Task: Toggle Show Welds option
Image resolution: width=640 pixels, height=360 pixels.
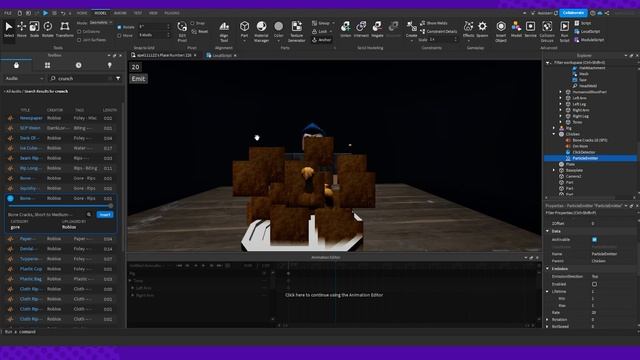Action: coord(433,23)
